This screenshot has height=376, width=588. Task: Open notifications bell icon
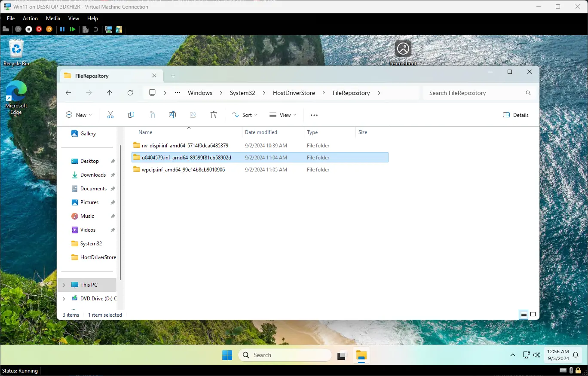576,355
